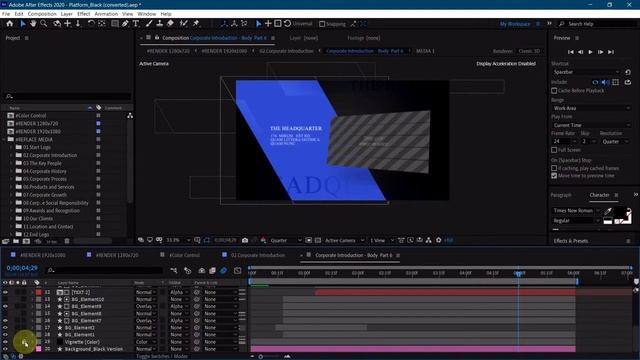Open the Play From Current Time dropdown

coord(591,125)
